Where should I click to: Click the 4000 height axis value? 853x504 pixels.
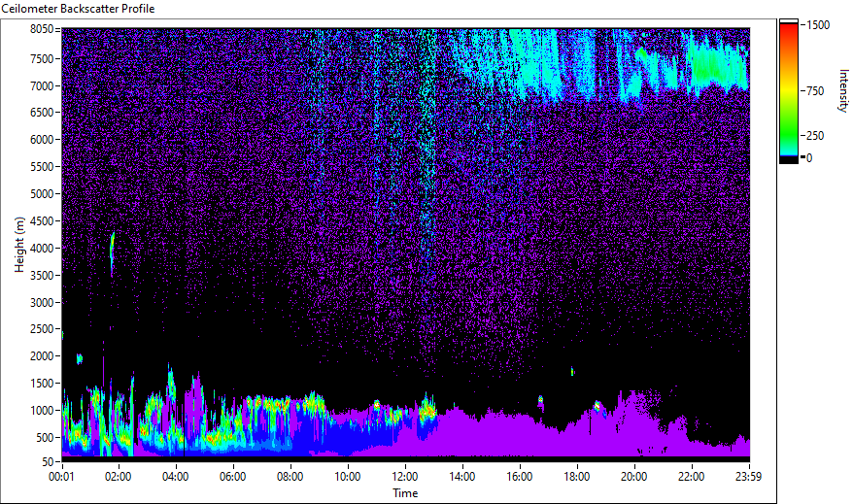coord(42,249)
